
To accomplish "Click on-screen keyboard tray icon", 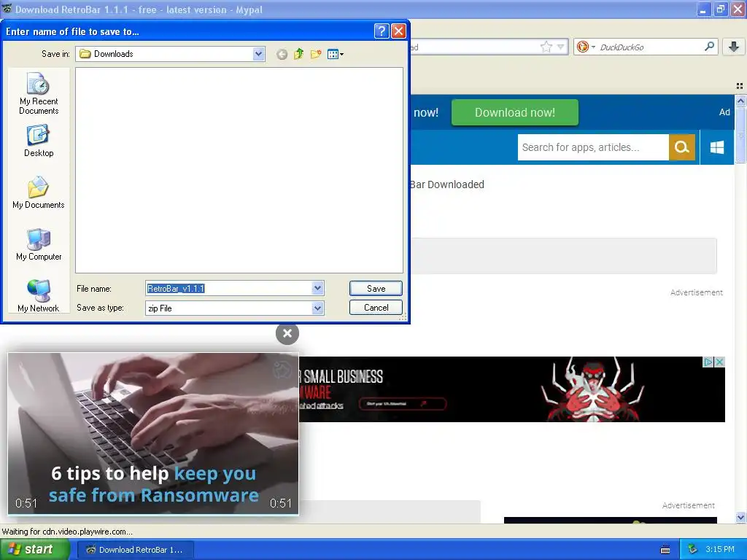I will click(x=665, y=550).
